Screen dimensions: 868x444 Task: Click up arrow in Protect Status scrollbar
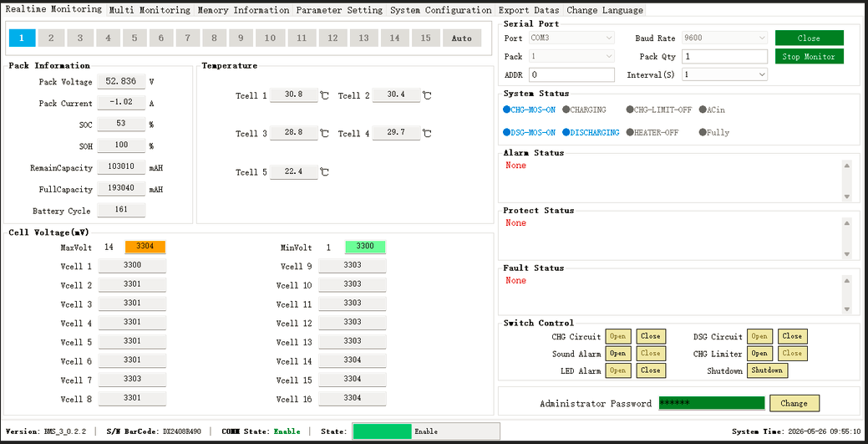click(x=847, y=222)
